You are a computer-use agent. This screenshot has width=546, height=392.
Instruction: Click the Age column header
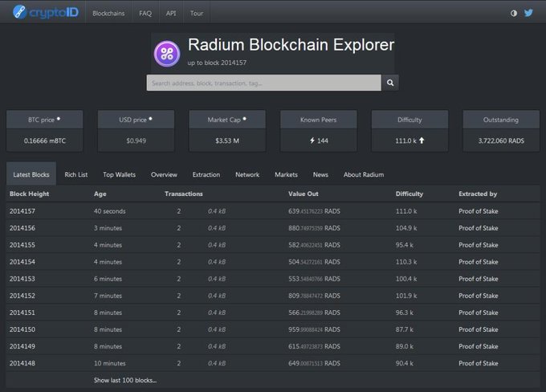click(x=100, y=194)
